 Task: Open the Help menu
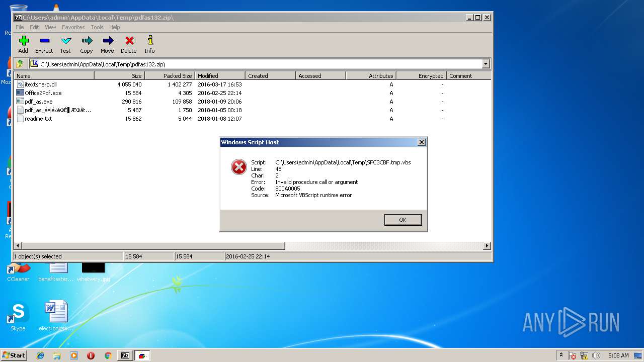tap(115, 27)
